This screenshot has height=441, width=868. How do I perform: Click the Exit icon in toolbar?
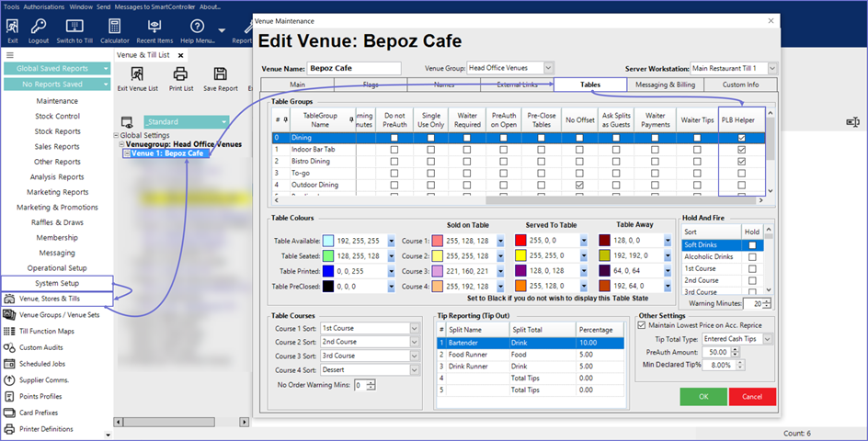tap(12, 28)
